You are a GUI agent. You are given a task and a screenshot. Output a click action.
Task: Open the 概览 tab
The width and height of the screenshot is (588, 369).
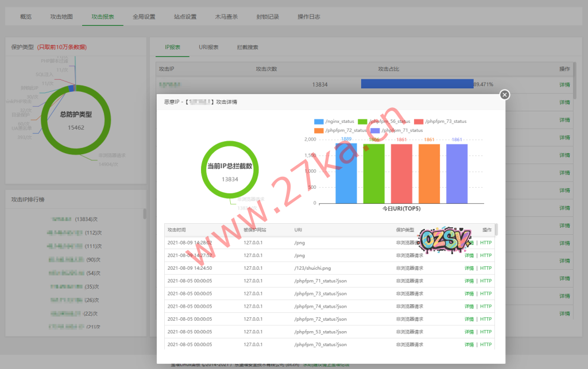coord(26,17)
